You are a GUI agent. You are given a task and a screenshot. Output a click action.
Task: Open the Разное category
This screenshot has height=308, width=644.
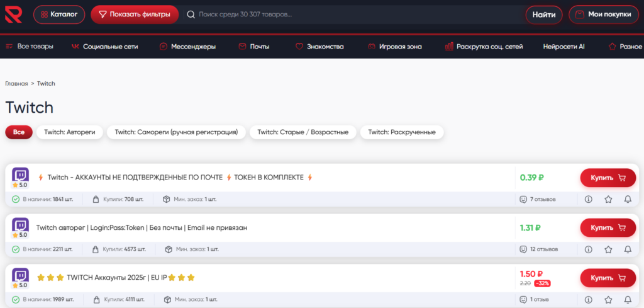click(x=626, y=47)
